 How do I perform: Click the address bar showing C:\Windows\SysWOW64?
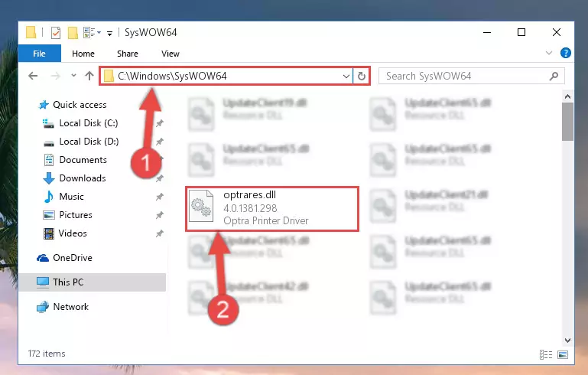coord(226,77)
